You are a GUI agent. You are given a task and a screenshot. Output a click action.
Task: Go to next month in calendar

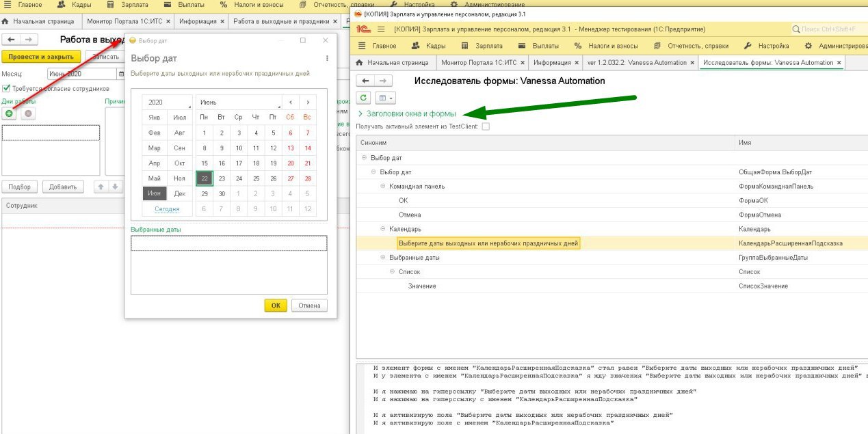(308, 102)
